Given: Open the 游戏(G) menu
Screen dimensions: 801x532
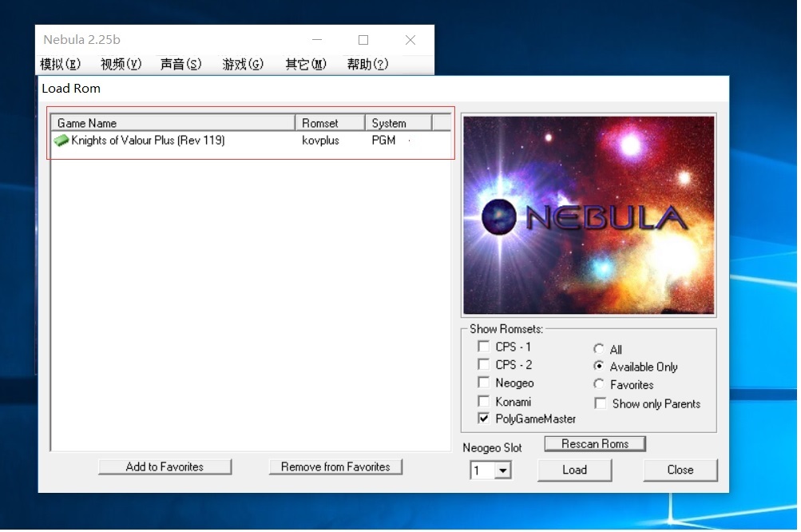Looking at the screenshot, I should (x=243, y=64).
